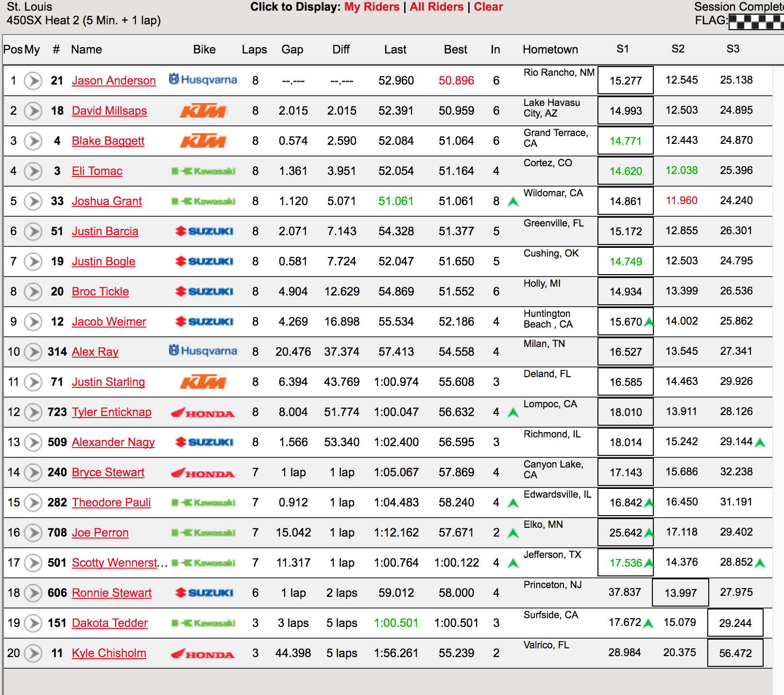Viewport: 784px width, 695px height.
Task: Open David Millsaps rider link
Action: 109,111
